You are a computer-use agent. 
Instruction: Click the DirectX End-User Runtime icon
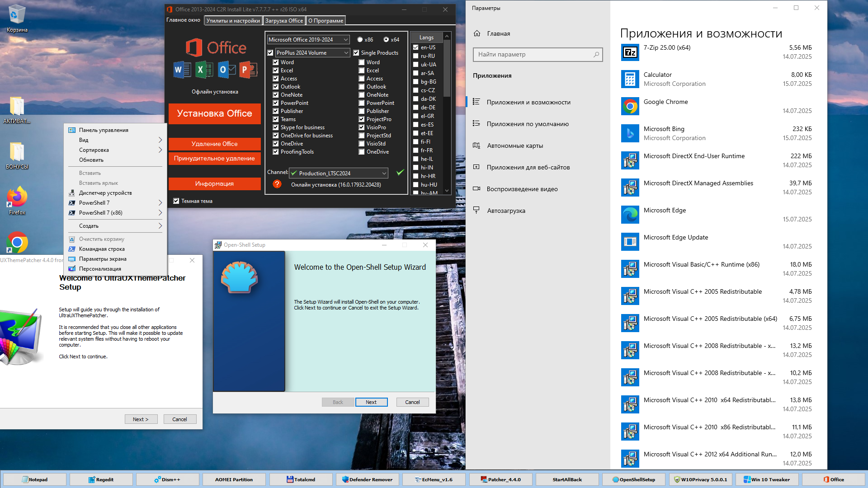630,161
